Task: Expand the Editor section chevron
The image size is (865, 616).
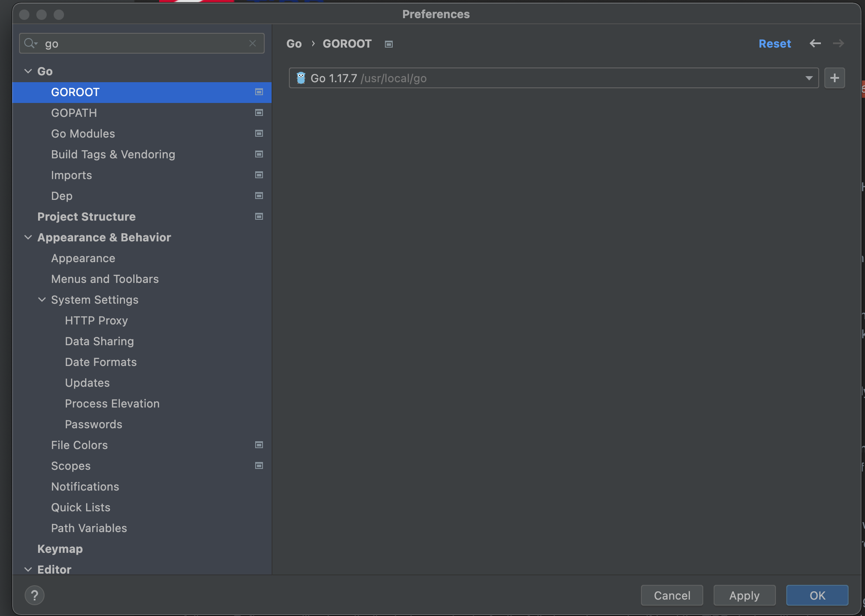Action: [x=28, y=570]
